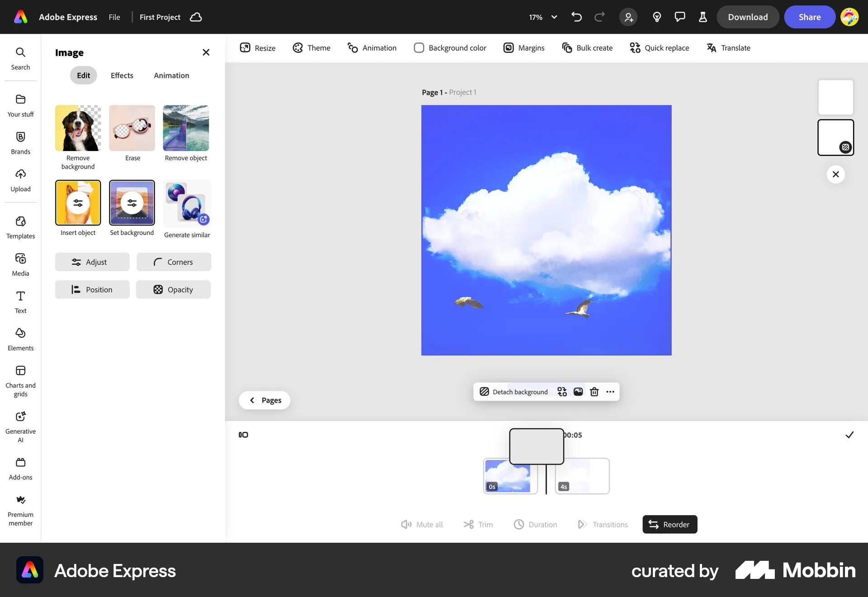Collapse the Pages panel with back chevron

pos(253,400)
